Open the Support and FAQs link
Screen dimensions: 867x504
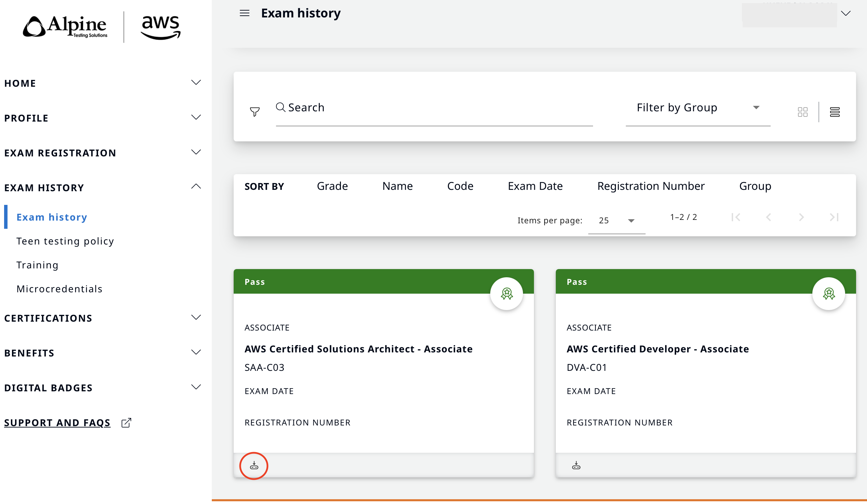pos(57,423)
